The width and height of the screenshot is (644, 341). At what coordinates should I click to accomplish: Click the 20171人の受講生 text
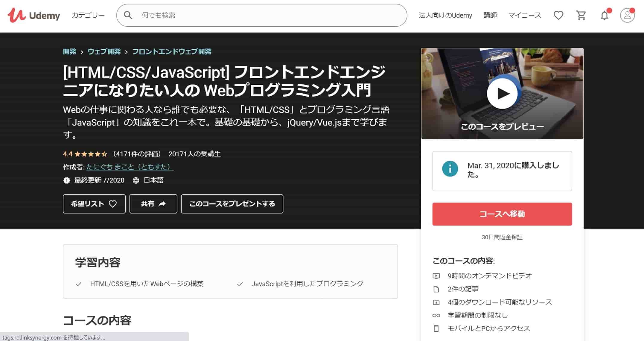point(194,154)
